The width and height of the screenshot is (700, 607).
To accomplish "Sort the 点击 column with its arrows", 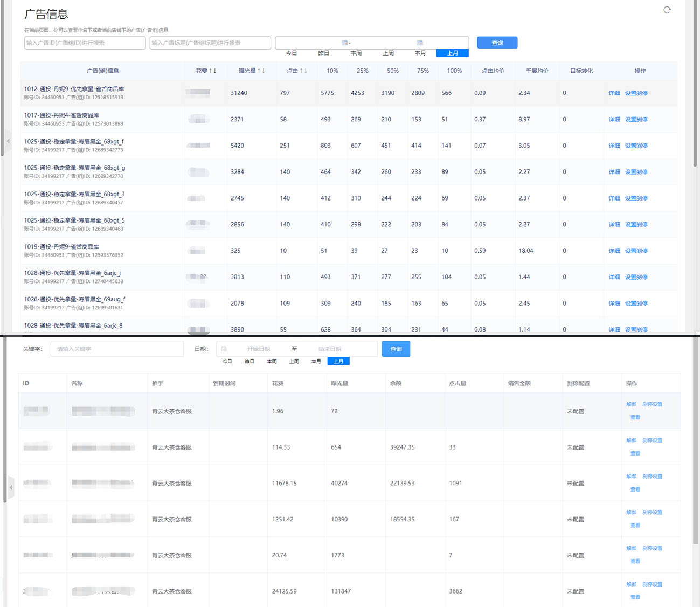I will click(x=303, y=71).
